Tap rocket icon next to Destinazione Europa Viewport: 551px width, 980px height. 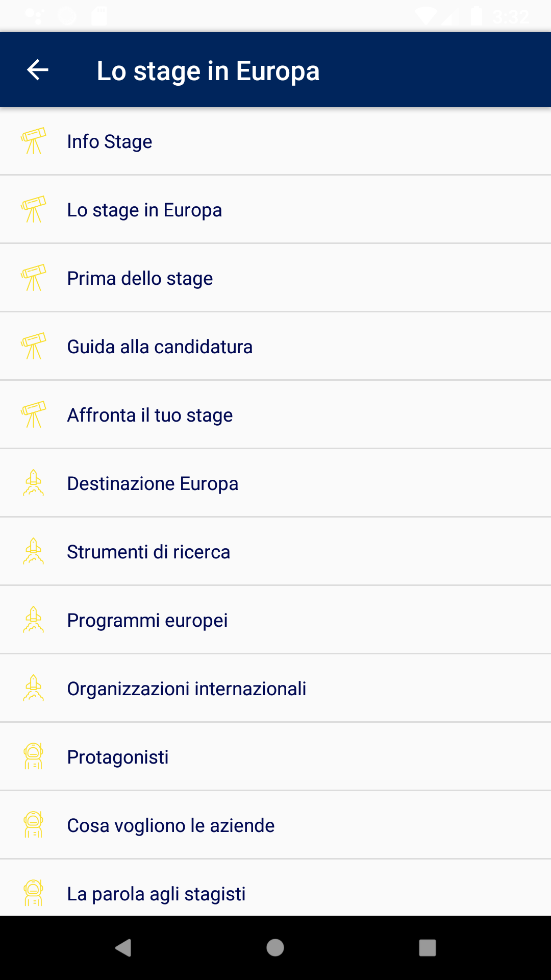[x=34, y=483]
